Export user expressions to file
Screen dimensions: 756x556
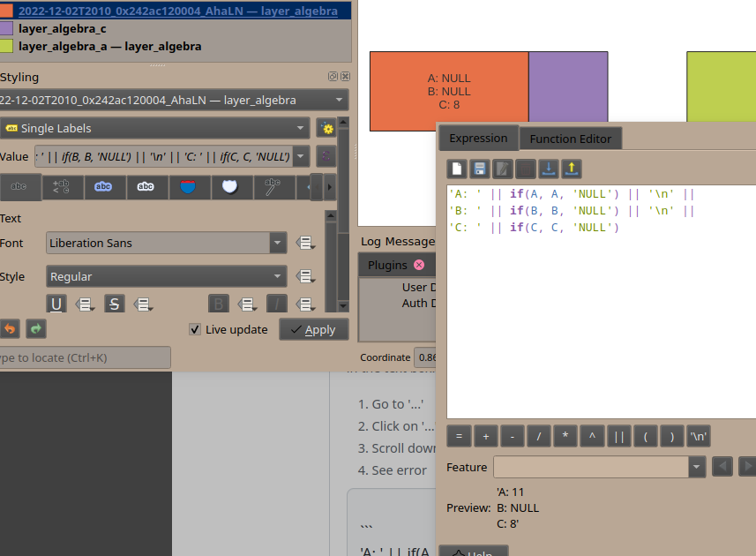pos(571,168)
